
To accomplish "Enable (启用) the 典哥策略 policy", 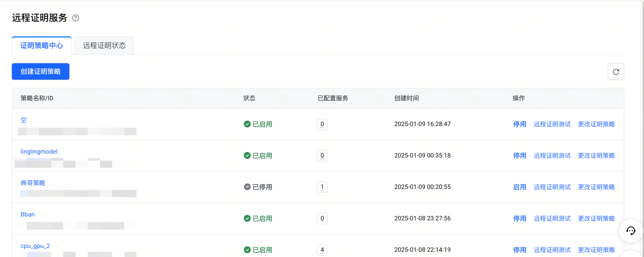I will (x=520, y=187).
